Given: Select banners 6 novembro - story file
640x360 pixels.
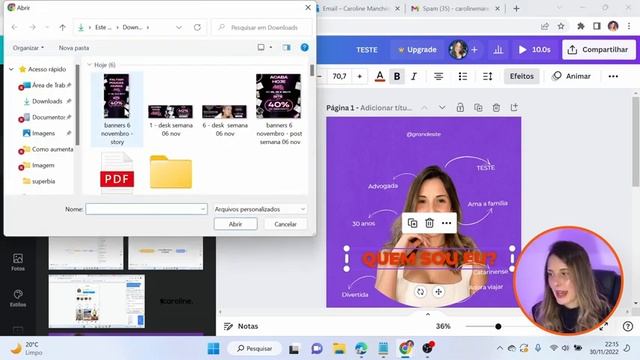Looking at the screenshot, I should pyautogui.click(x=117, y=109).
